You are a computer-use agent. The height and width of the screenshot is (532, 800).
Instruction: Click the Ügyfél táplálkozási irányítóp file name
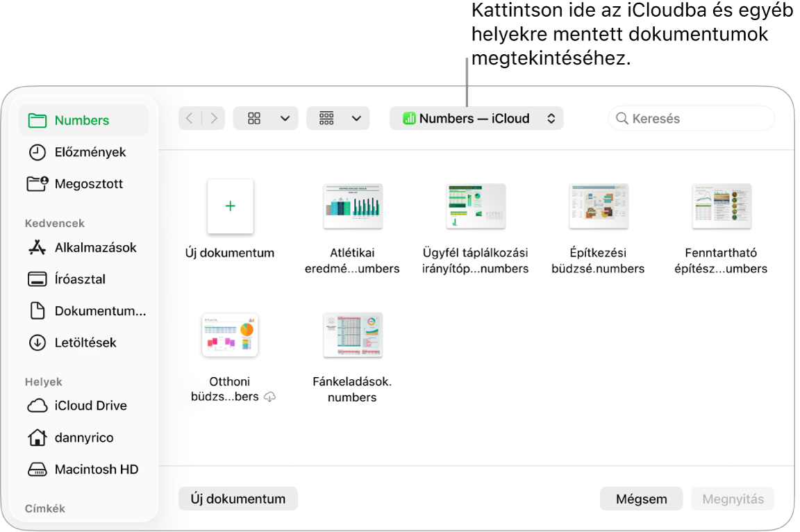pyautogui.click(x=476, y=260)
